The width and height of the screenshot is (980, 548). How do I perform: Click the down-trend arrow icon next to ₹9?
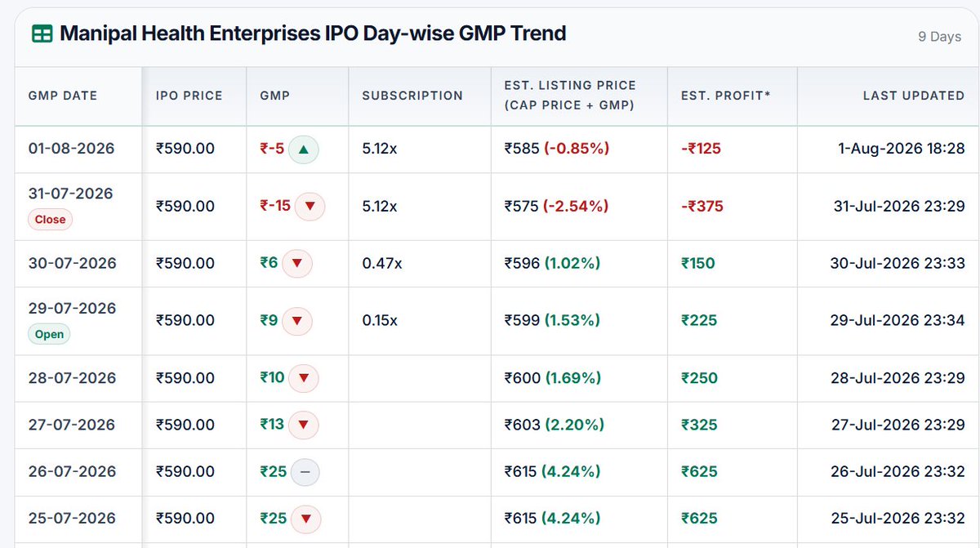click(297, 321)
